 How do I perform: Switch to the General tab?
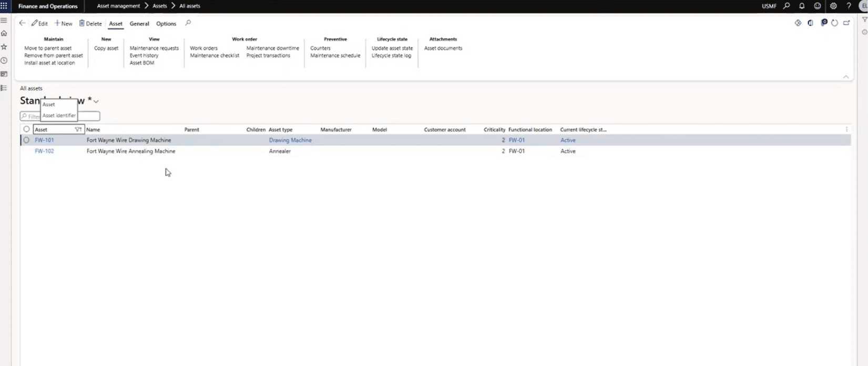tap(139, 24)
